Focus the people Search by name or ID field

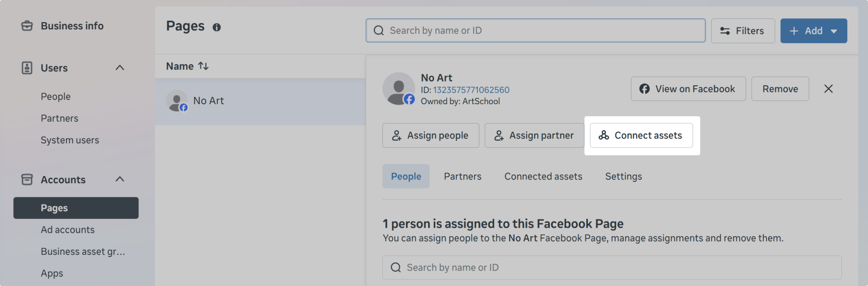(612, 268)
